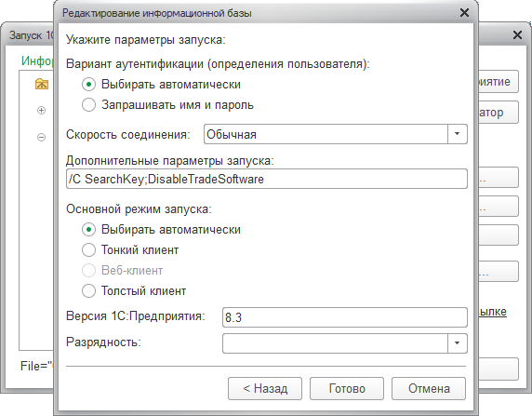Close the 'Редактирование информационной базы' dialog
The image size is (532, 416).
(x=464, y=13)
